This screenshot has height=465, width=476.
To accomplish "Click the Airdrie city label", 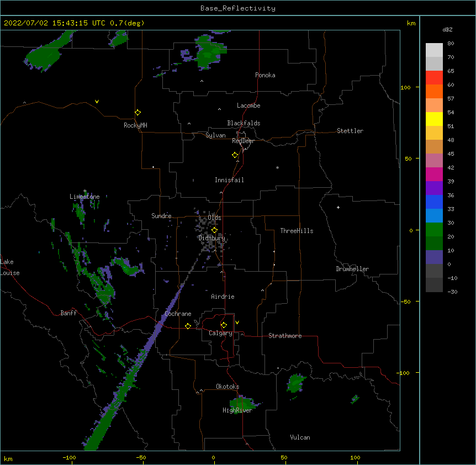I will (x=223, y=297).
